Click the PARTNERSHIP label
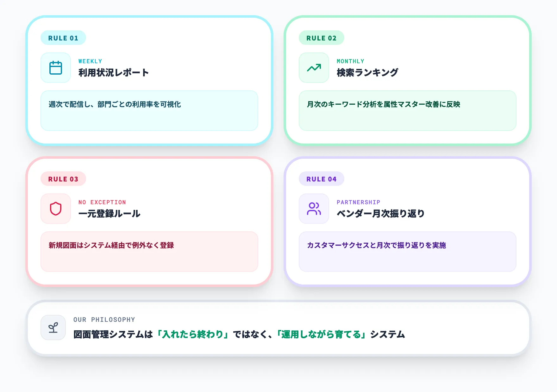 pos(358,202)
